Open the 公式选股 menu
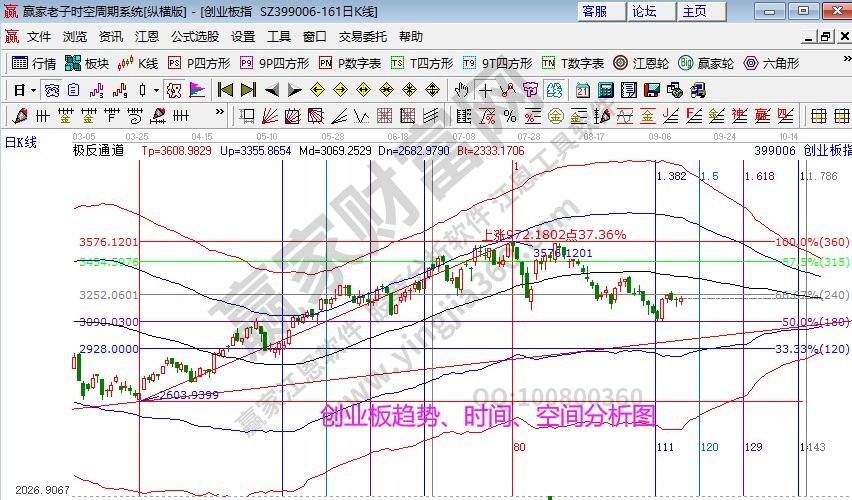Image resolution: width=852 pixels, height=500 pixels. (x=194, y=37)
